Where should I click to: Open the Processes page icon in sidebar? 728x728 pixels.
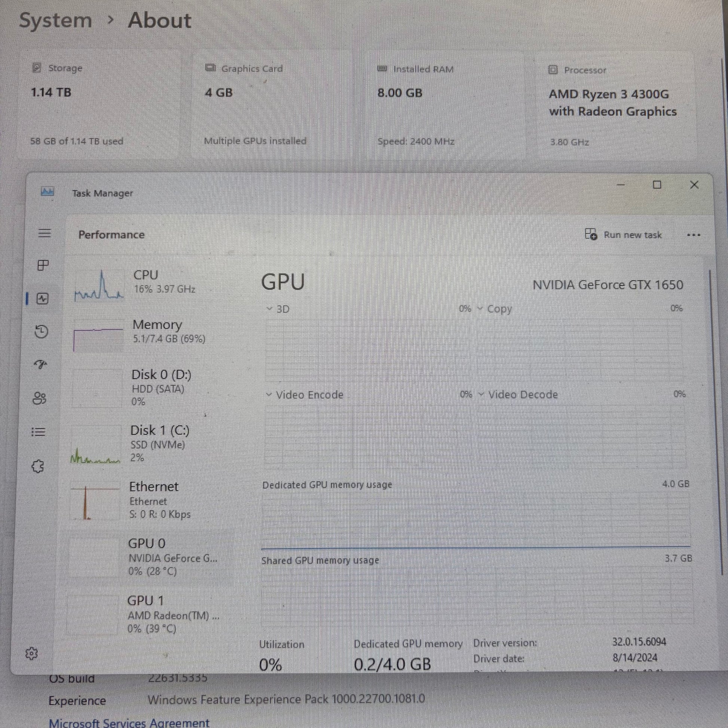click(43, 265)
